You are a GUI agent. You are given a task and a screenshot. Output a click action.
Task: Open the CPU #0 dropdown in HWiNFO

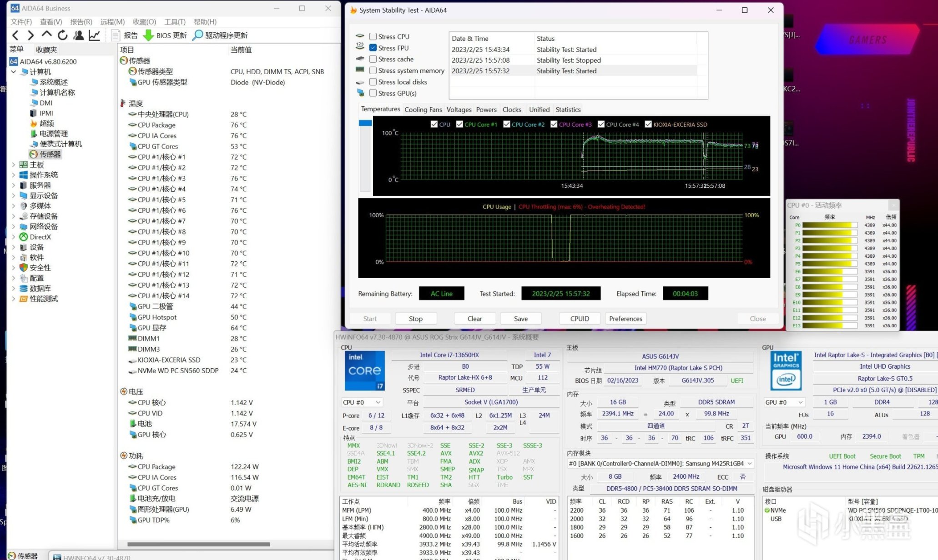tap(362, 402)
